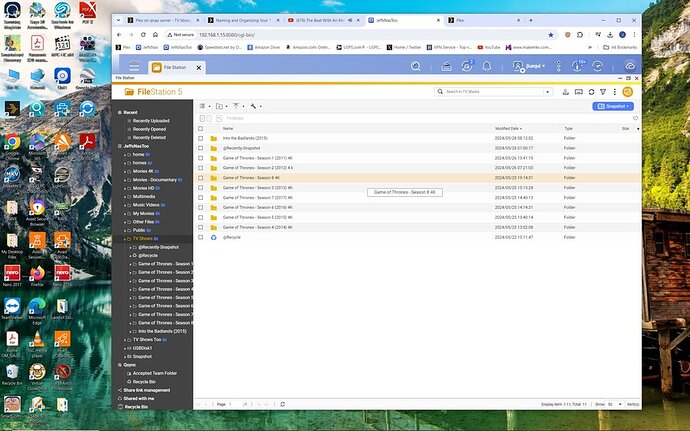Expand the TV Shows Too tree folder
This screenshot has width=690, height=431.
point(125,340)
